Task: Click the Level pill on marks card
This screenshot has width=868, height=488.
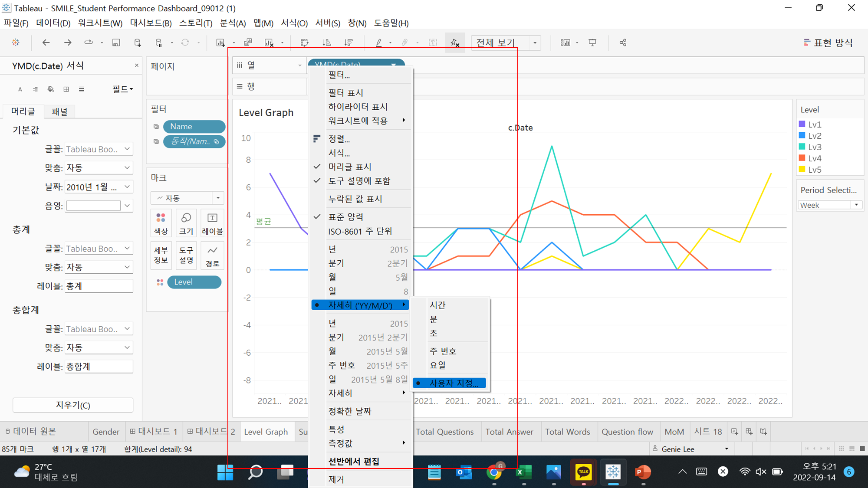Action: (x=194, y=282)
